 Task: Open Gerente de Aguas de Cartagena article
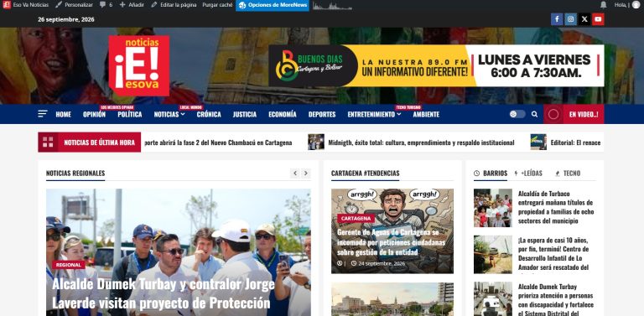[x=391, y=242]
